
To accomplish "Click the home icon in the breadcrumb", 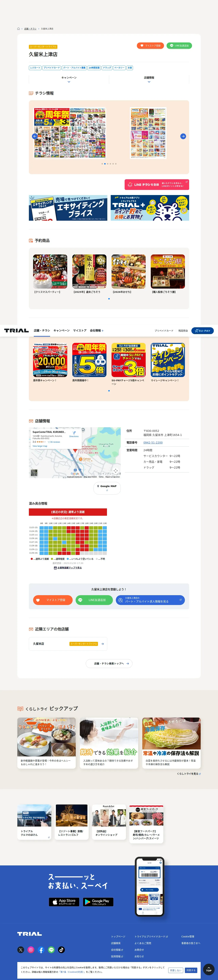I will (18, 29).
